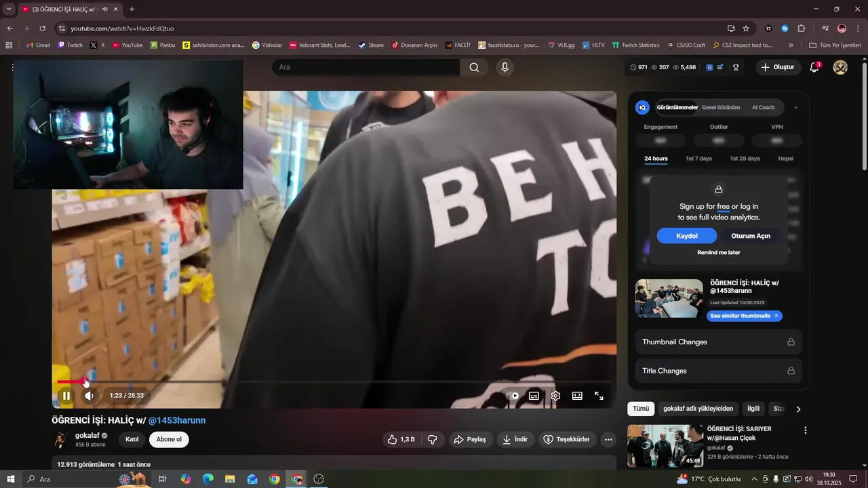Toggle subtitles with the captions icon
Screen dimensions: 868x488
[x=534, y=396]
